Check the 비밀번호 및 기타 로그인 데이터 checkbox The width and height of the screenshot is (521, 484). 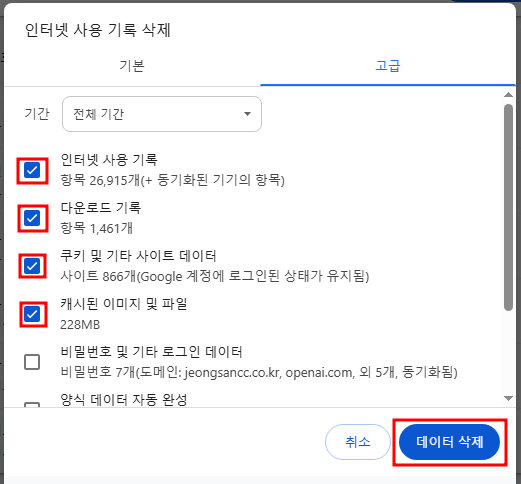[32, 362]
